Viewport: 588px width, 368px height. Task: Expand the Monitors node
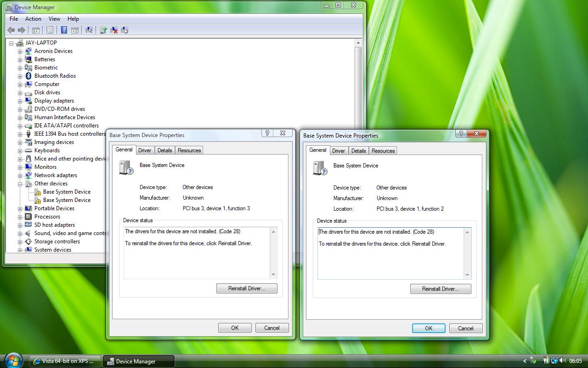pos(20,167)
